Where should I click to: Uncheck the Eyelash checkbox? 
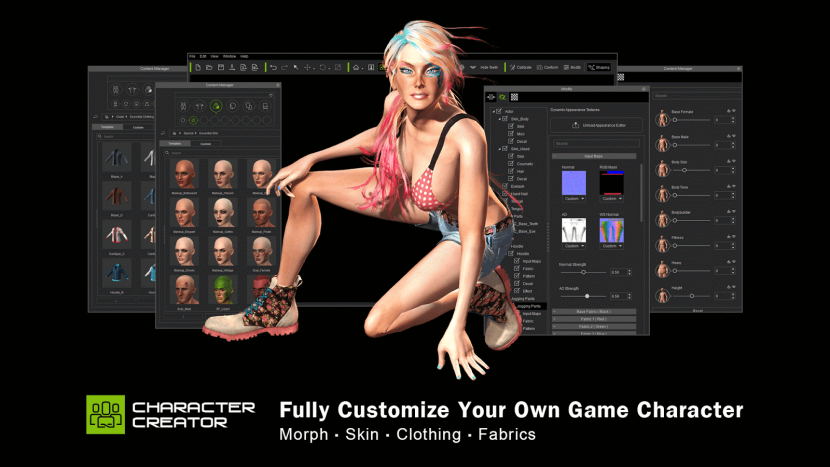[x=505, y=186]
